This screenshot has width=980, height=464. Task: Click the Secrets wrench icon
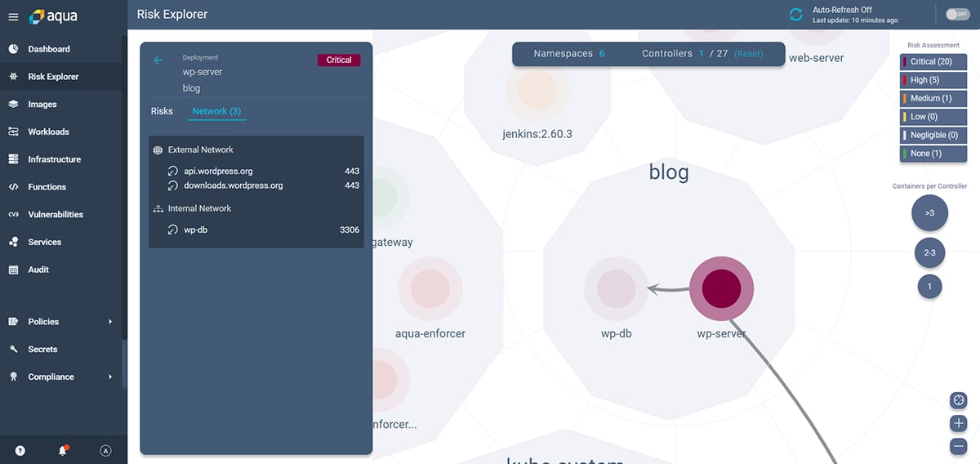pos(13,349)
